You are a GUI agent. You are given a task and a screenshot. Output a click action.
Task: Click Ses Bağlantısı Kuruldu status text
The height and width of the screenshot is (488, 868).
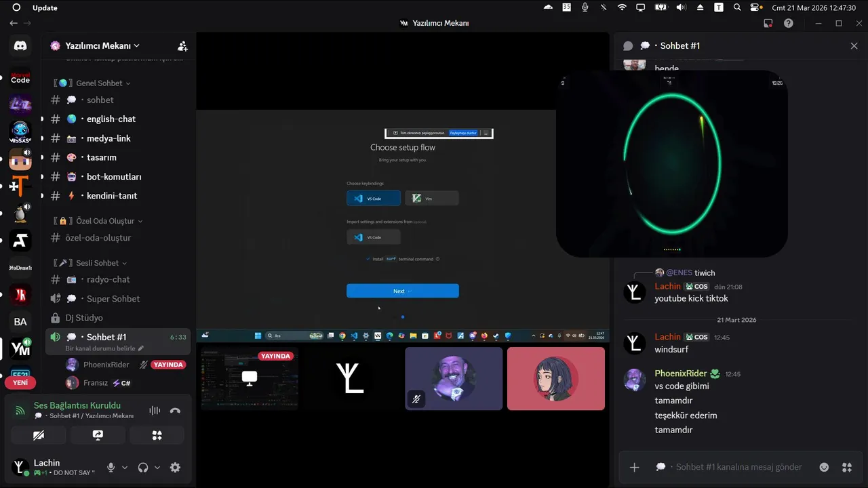77,405
